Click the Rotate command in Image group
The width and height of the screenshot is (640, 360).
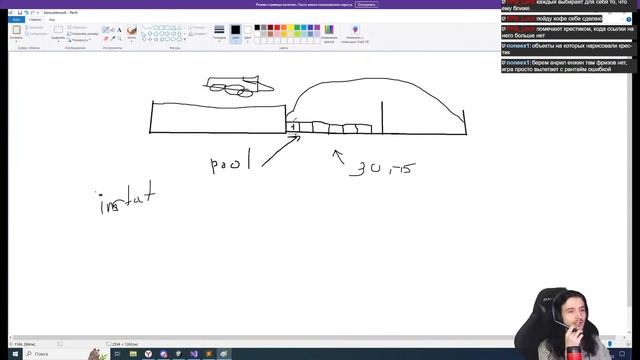click(79, 40)
